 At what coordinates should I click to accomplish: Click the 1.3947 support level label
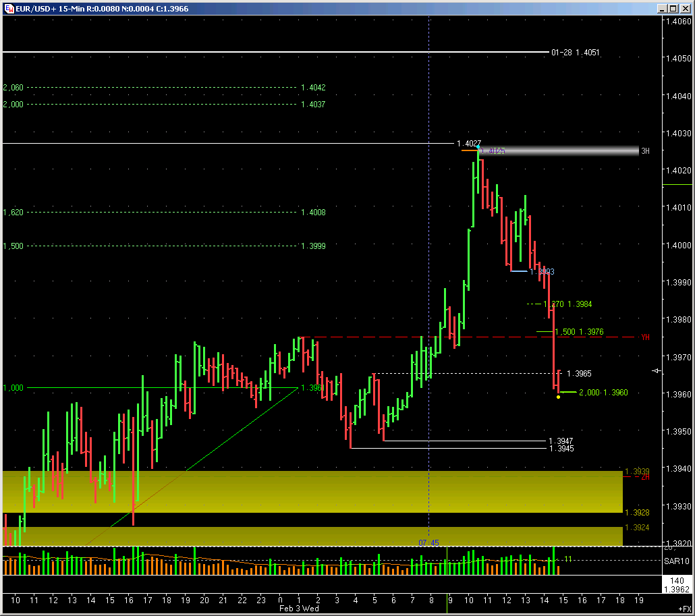561,441
